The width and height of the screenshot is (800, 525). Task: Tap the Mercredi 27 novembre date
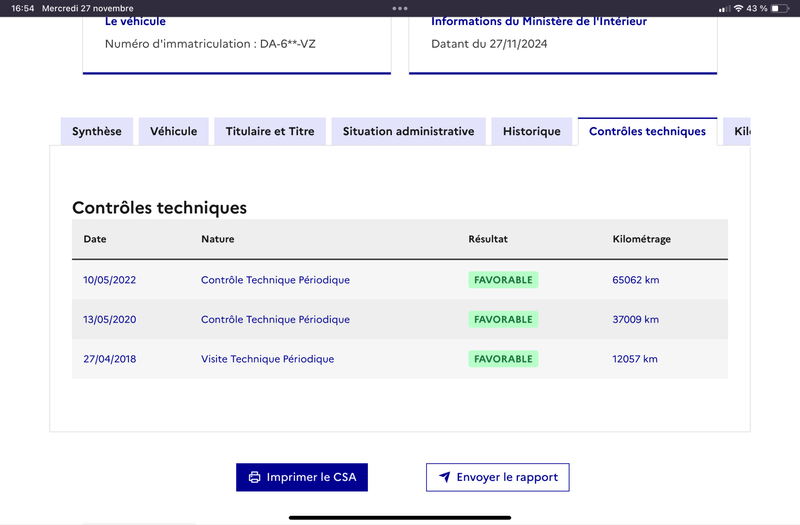click(x=88, y=8)
